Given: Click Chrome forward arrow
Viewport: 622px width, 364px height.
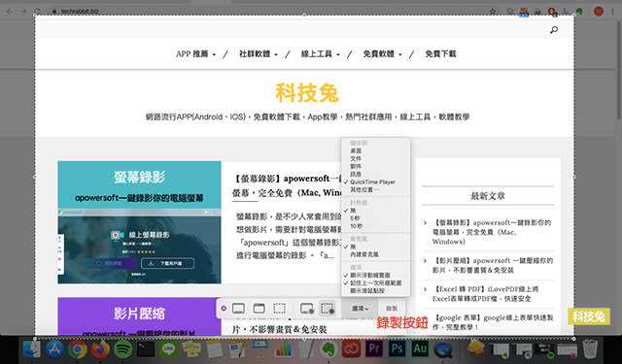Looking at the screenshot, I should 23,11.
